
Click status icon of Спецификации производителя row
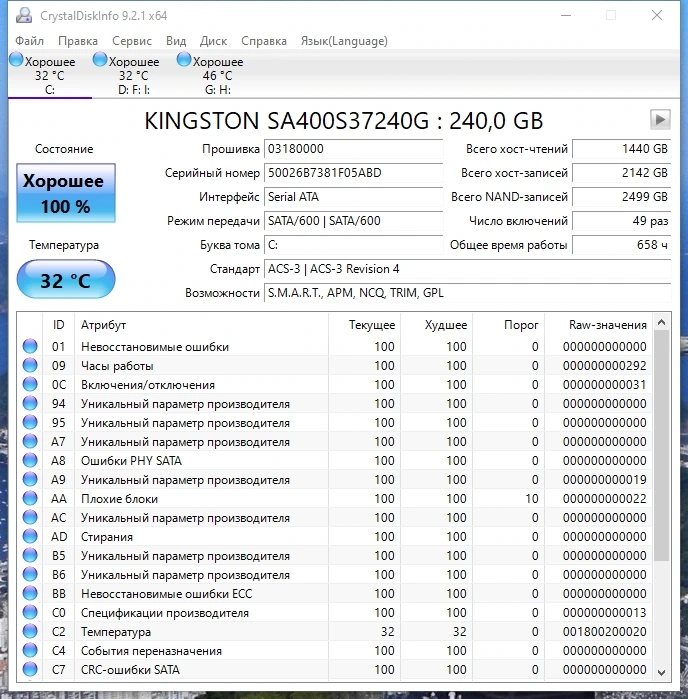pos(30,613)
